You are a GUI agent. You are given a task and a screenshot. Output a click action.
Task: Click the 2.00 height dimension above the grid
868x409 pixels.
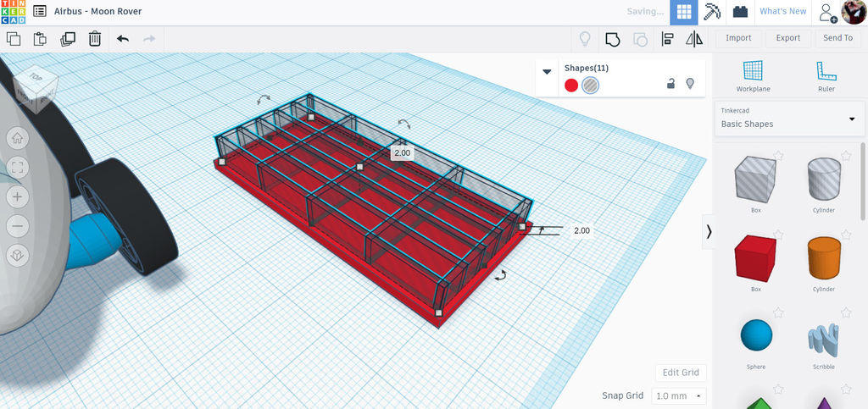403,153
